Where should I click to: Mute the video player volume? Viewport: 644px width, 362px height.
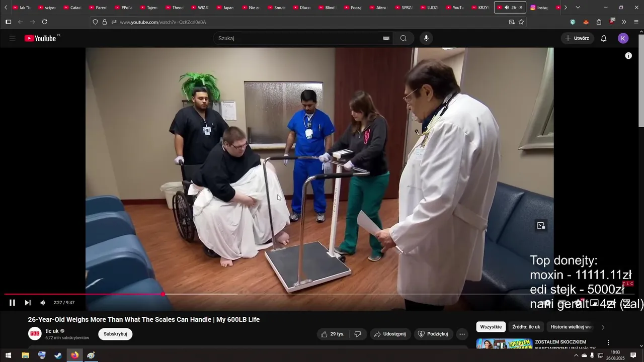tap(43, 303)
